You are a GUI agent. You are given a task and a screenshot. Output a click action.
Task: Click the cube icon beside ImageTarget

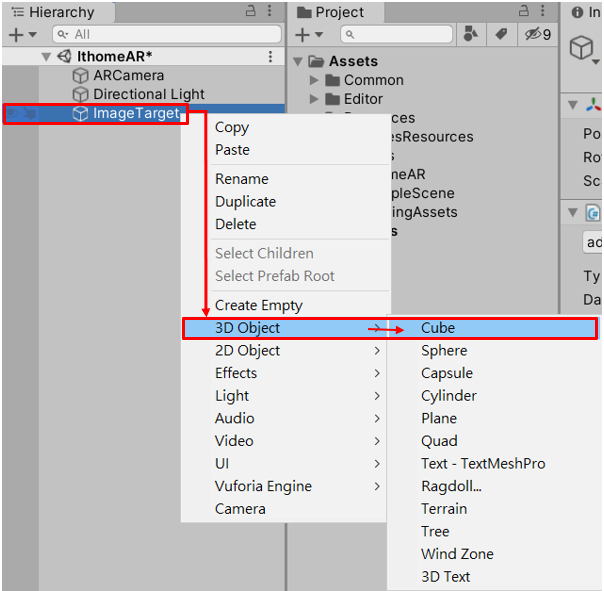[x=81, y=114]
